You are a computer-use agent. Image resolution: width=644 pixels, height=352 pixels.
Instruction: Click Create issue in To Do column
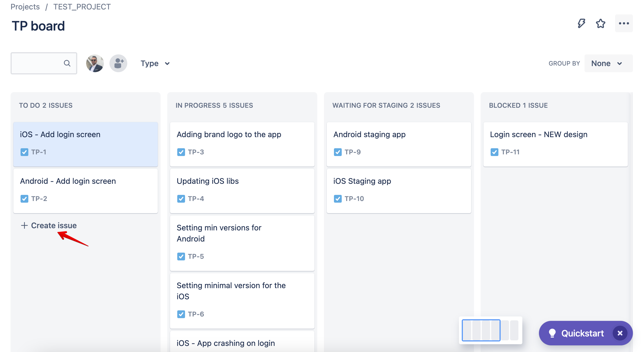(x=49, y=225)
